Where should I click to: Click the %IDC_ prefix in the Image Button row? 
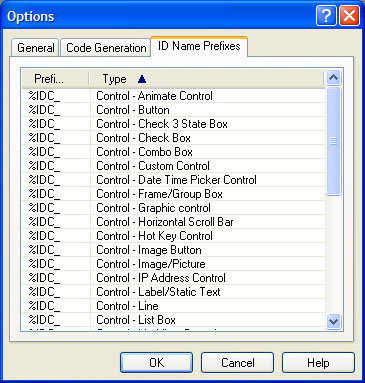(x=44, y=250)
